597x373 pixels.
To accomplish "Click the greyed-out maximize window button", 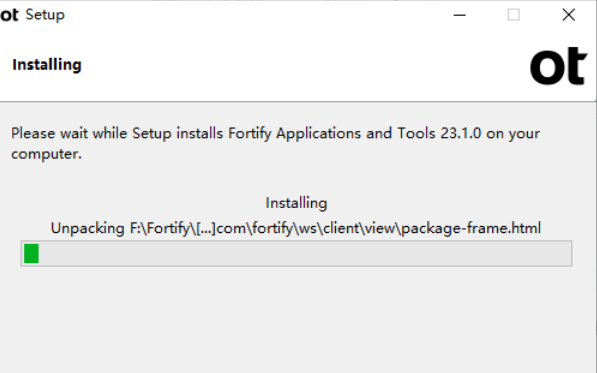I will coord(513,15).
